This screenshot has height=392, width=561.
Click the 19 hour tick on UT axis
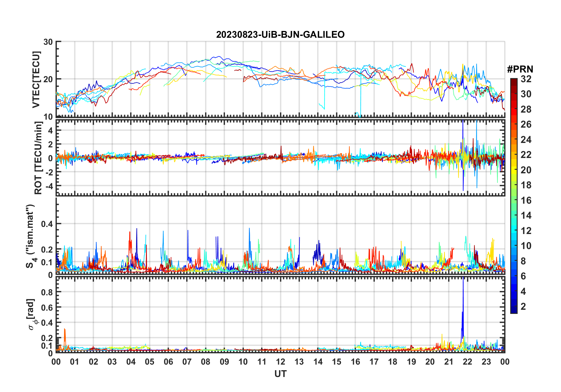click(x=411, y=362)
